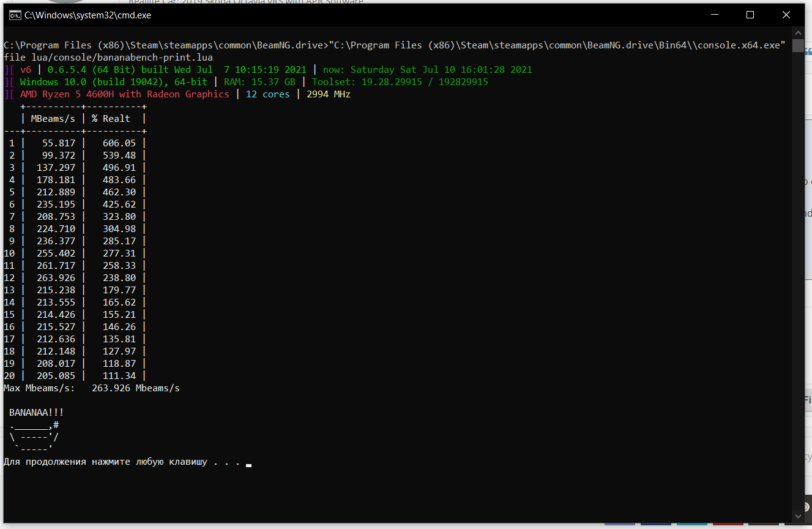Click the 'Windows 10.0 (build 19042), 64-bit' text
Screen dimensions: 812x529
click(114, 82)
